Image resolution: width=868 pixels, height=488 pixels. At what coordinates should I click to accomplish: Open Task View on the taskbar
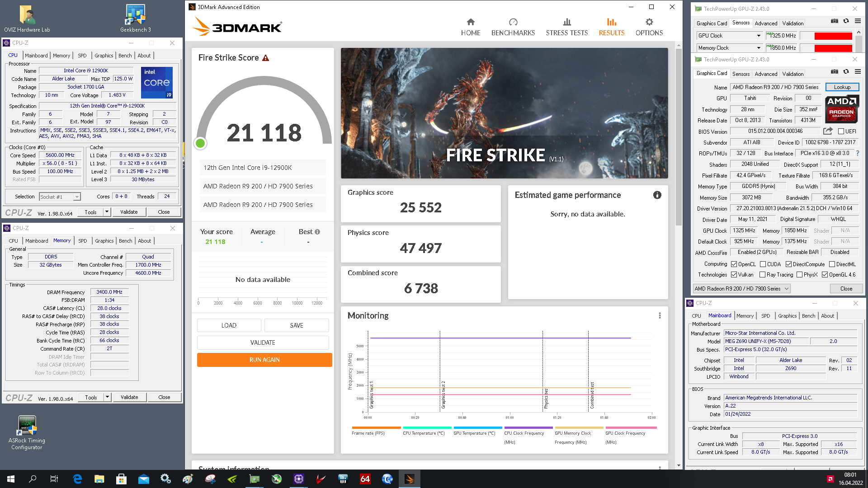click(54, 479)
